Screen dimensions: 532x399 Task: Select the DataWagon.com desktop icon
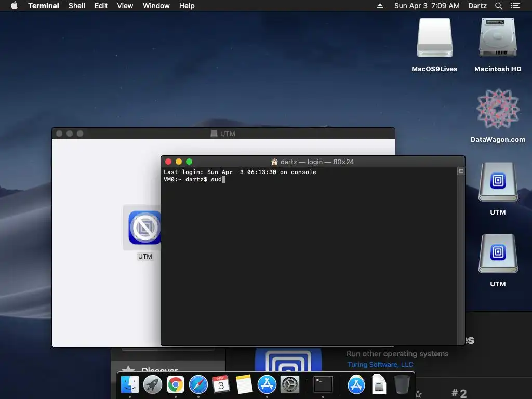click(498, 109)
